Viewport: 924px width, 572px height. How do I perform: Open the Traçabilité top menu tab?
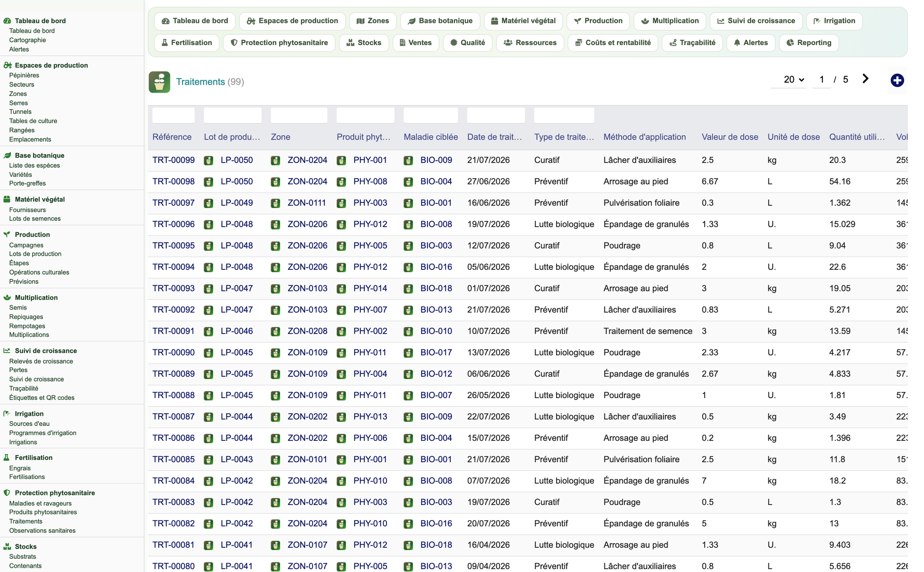(x=692, y=43)
